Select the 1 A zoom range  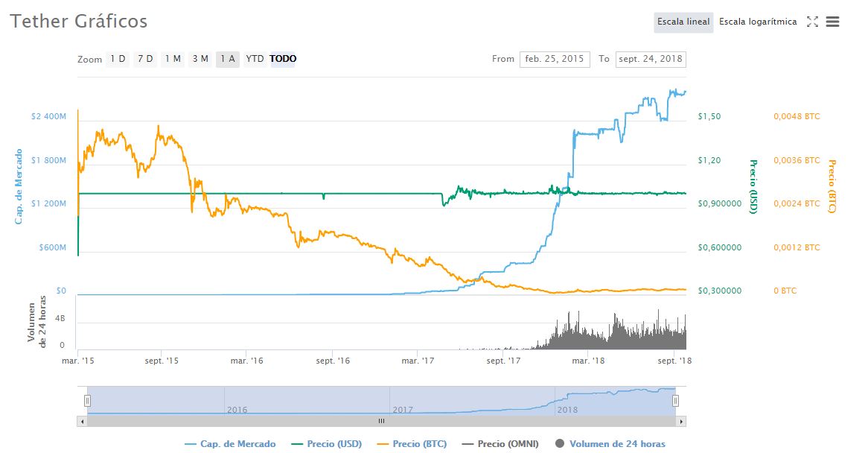(228, 59)
